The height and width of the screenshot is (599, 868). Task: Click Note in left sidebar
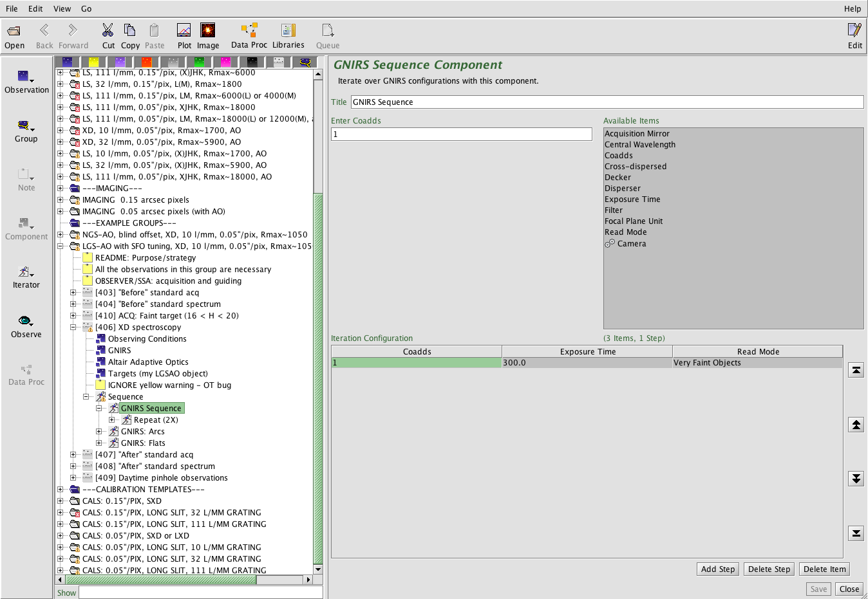tap(26, 180)
